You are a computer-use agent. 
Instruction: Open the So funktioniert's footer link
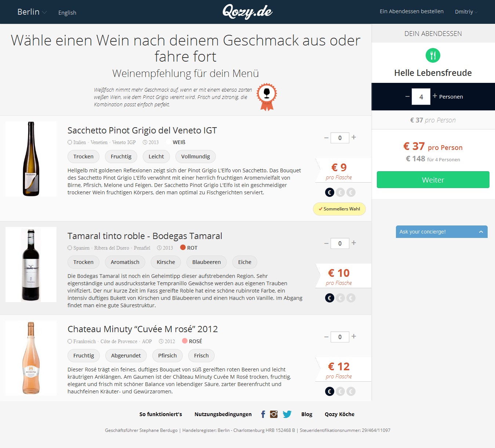(161, 414)
